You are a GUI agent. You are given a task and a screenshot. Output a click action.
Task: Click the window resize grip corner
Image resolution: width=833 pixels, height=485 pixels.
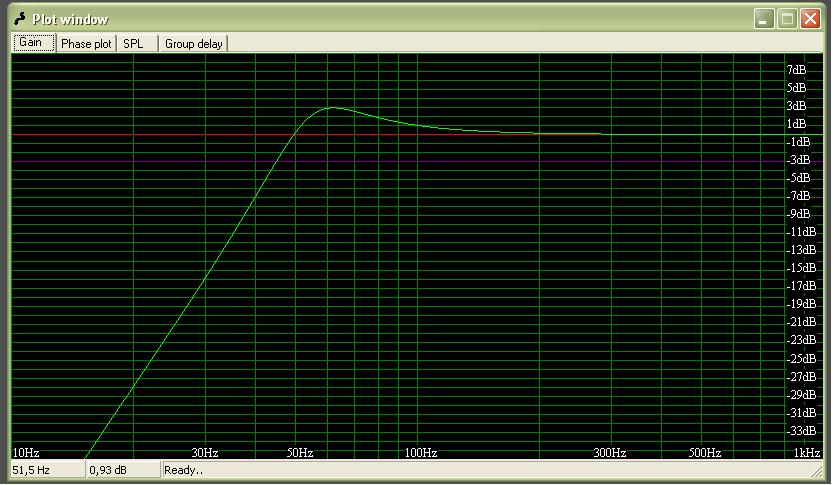click(817, 472)
